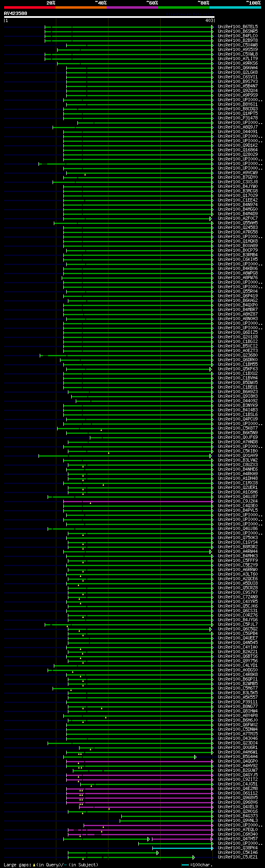Click hit label UniRef100_B9S7V3

238,81
